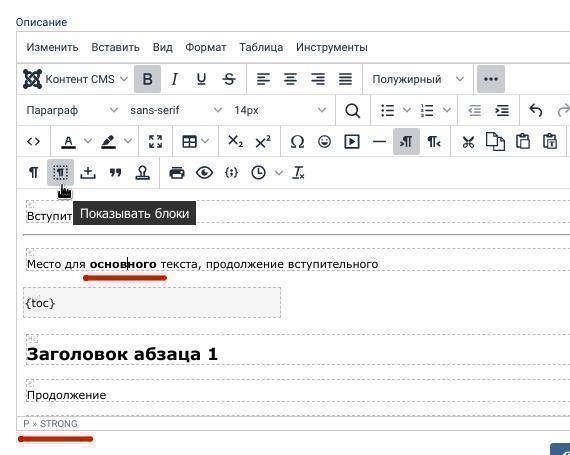Select P in the element path
The height and width of the screenshot is (455, 570).
[26, 424]
